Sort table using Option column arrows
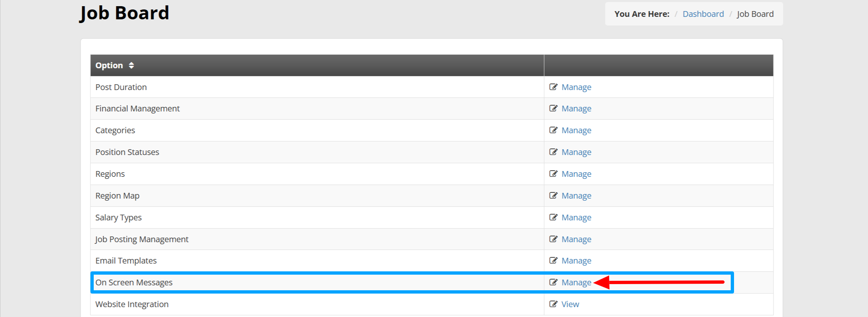Screen dimensions: 868x317 click(131, 65)
